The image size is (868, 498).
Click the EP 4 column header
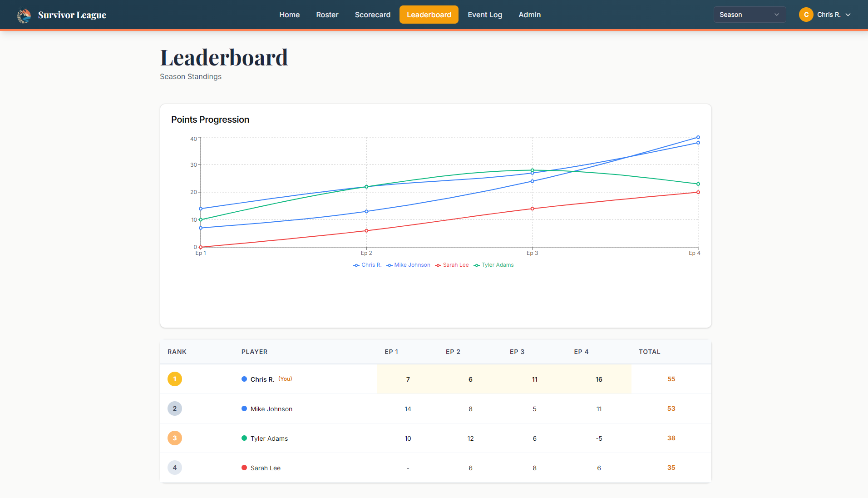point(581,352)
